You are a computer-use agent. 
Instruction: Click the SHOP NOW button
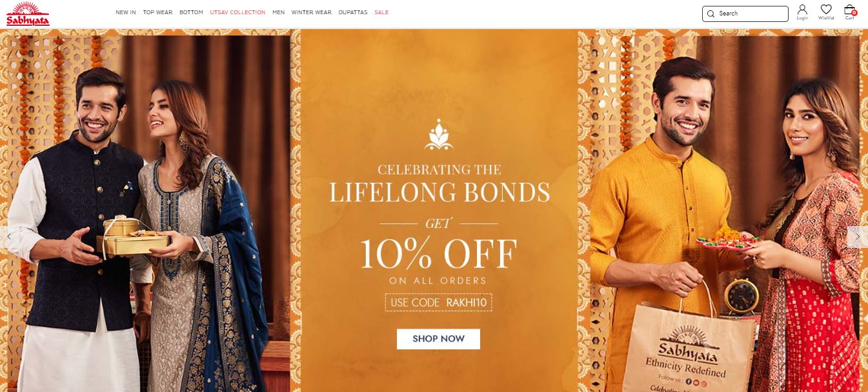438,339
